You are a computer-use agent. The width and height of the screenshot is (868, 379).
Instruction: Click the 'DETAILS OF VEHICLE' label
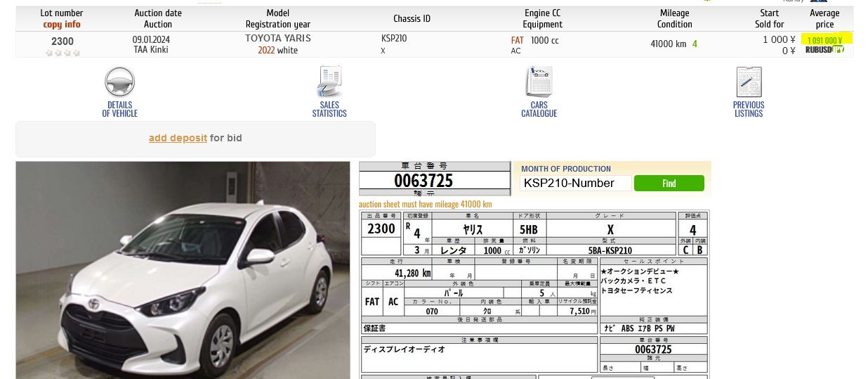click(x=120, y=109)
